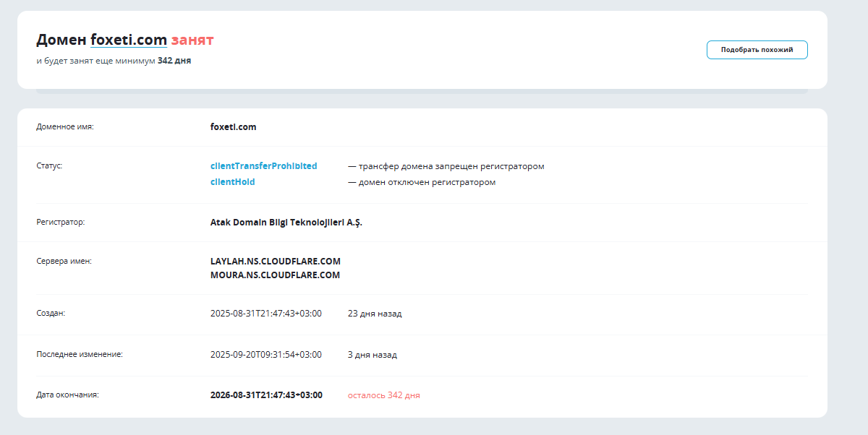
Task: Click the red "занят" status word
Action: pyautogui.click(x=192, y=40)
